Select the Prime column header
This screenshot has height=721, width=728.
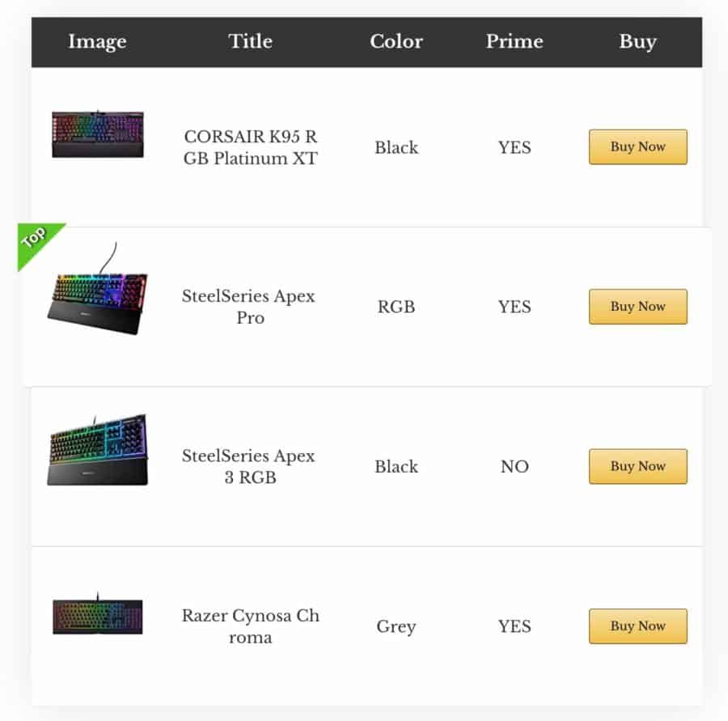[514, 41]
